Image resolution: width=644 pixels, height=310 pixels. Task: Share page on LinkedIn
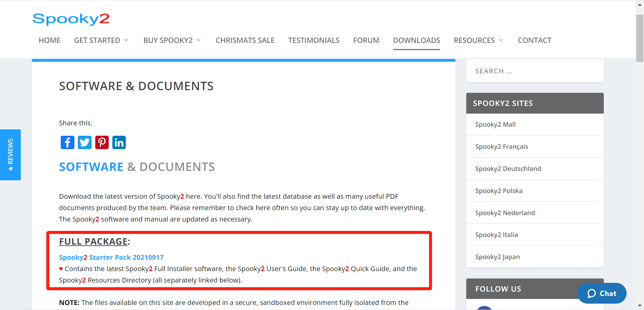[119, 142]
